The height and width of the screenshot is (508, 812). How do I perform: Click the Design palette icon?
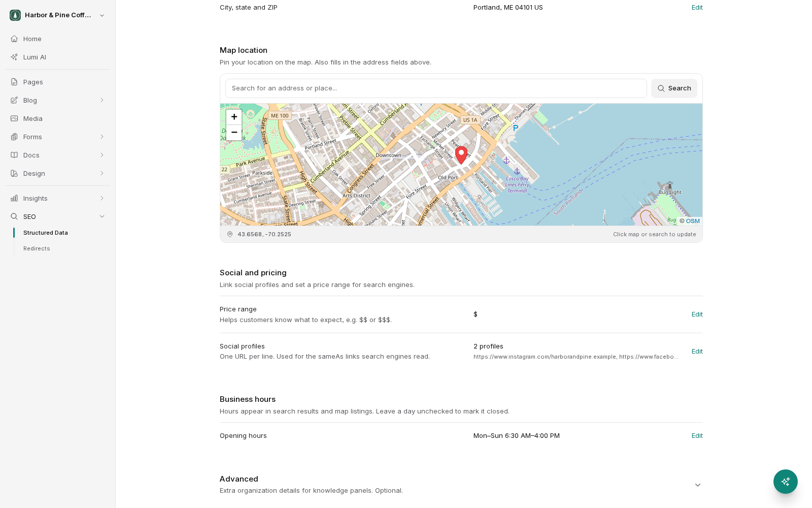point(14,173)
